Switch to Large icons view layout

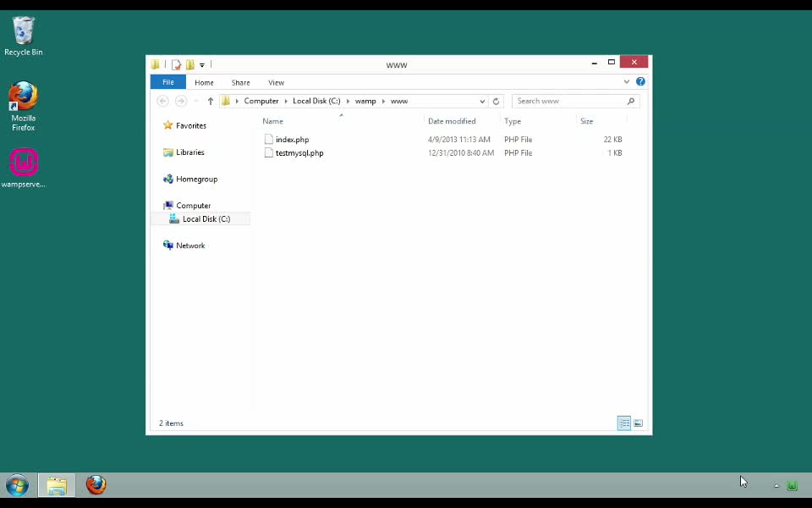(639, 423)
